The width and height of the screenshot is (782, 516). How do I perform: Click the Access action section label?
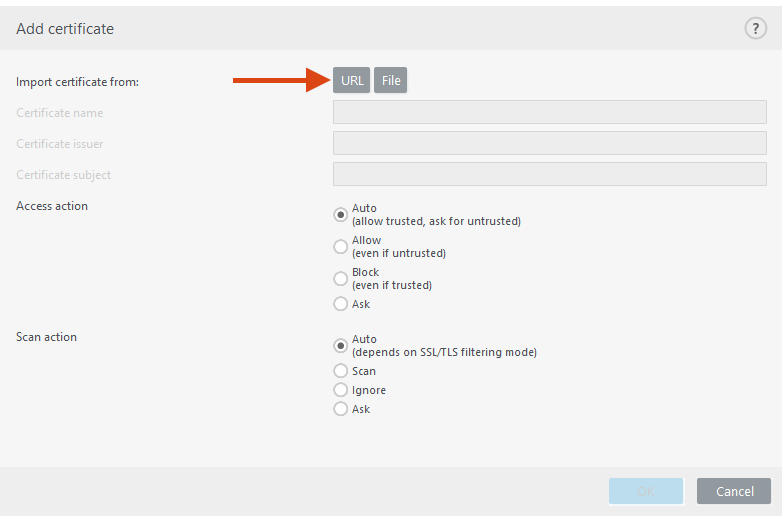pyautogui.click(x=52, y=206)
